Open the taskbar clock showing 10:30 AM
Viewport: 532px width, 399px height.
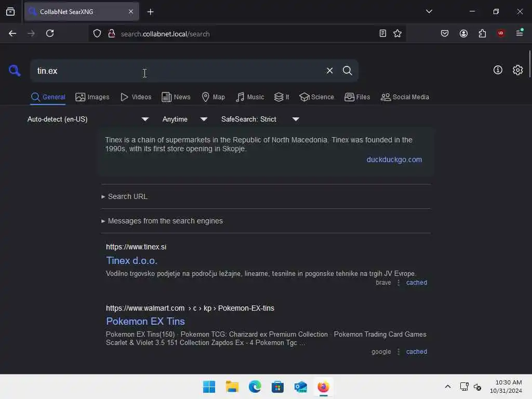[x=506, y=387]
